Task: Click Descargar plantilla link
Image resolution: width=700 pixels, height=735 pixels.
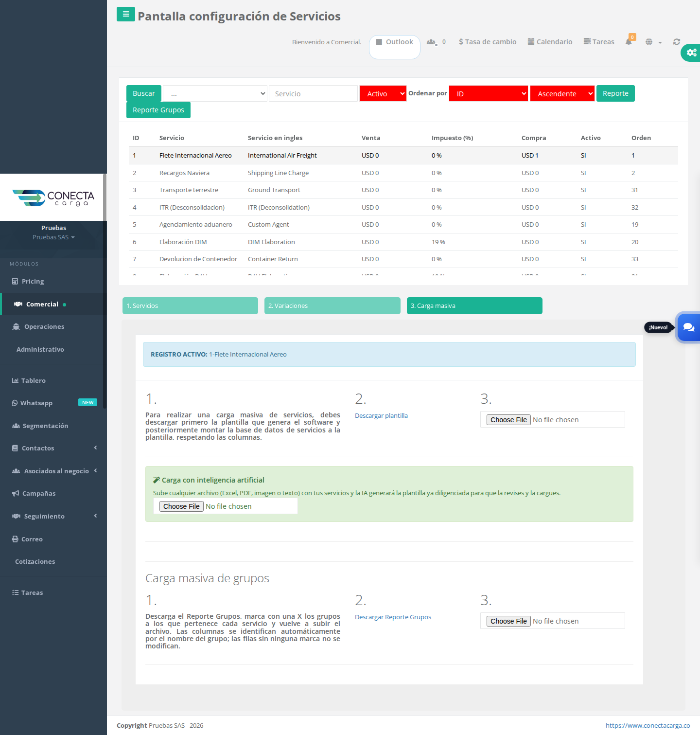Action: pos(381,416)
